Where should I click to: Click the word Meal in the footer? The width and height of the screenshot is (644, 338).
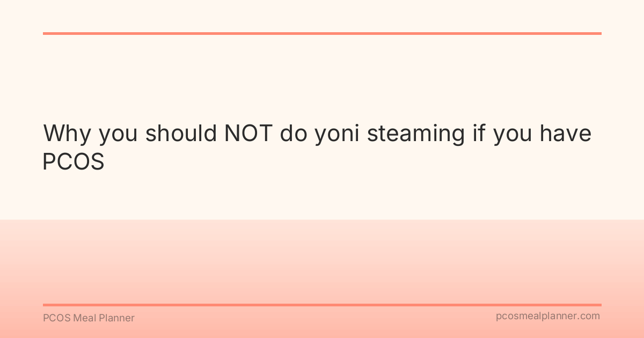[x=85, y=318]
